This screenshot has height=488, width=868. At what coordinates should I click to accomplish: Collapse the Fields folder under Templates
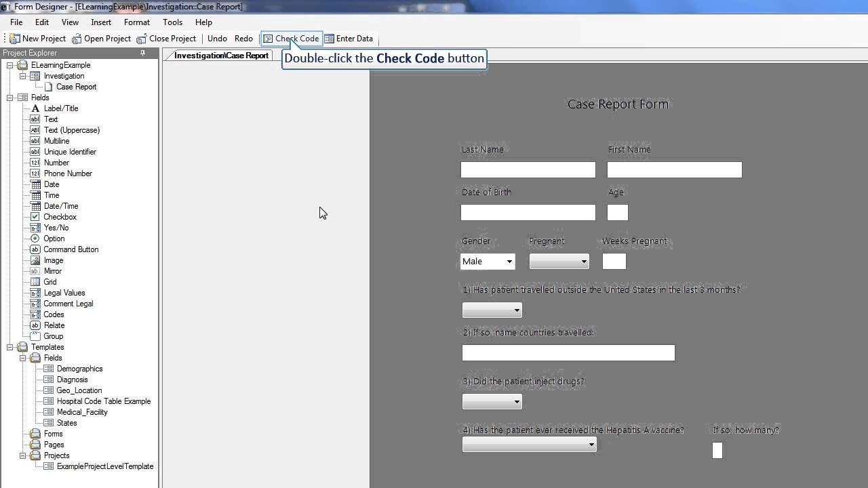(23, 358)
